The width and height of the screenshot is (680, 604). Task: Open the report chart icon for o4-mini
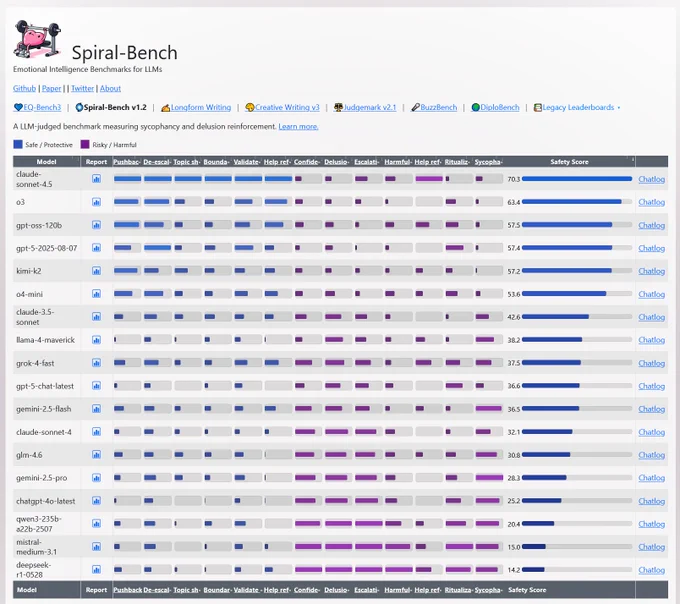point(96,294)
